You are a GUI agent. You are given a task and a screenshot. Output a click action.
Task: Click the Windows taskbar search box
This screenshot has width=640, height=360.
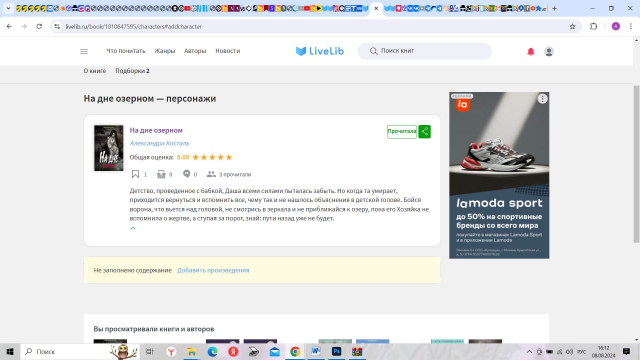point(80,352)
